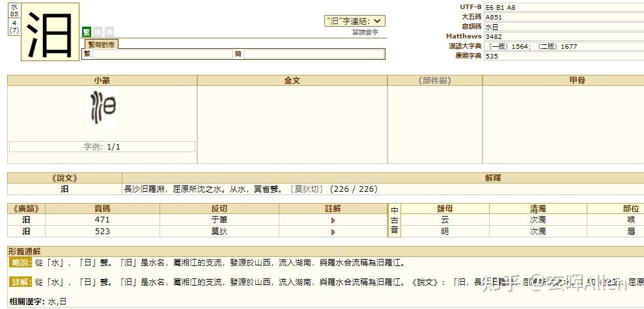The width and height of the screenshot is (644, 309).
Task: Click the 簡 input field
Action: tap(314, 54)
